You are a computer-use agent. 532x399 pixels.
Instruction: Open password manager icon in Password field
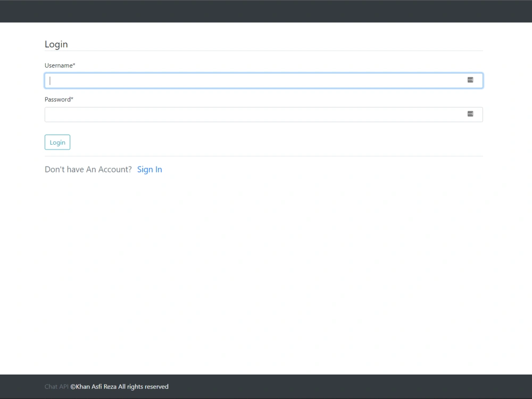[x=470, y=114]
